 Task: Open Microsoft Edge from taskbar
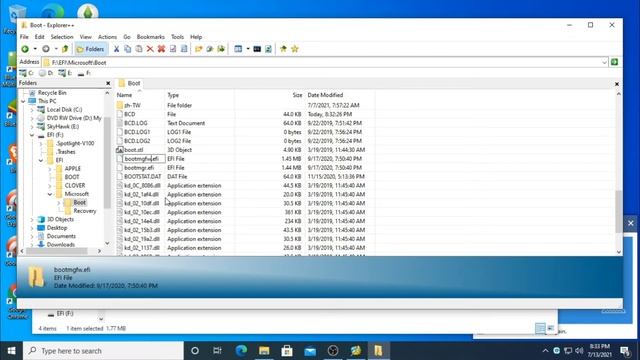(x=241, y=351)
